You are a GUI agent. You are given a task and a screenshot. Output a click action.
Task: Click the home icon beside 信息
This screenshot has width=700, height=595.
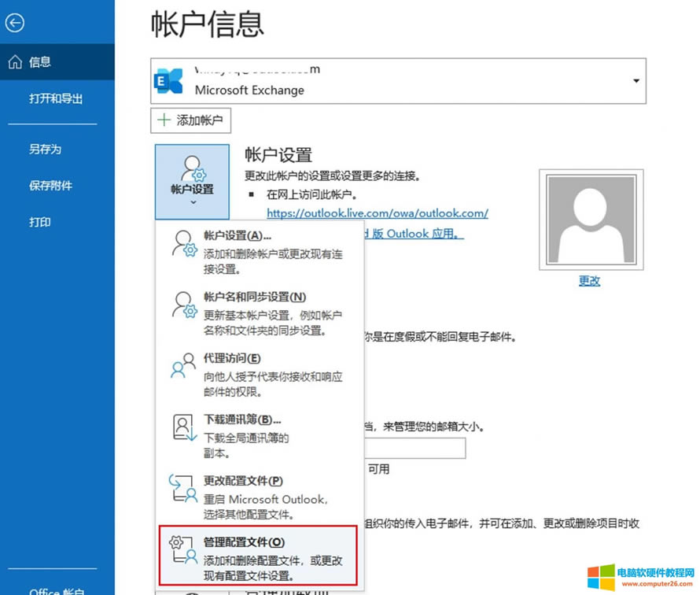click(15, 61)
